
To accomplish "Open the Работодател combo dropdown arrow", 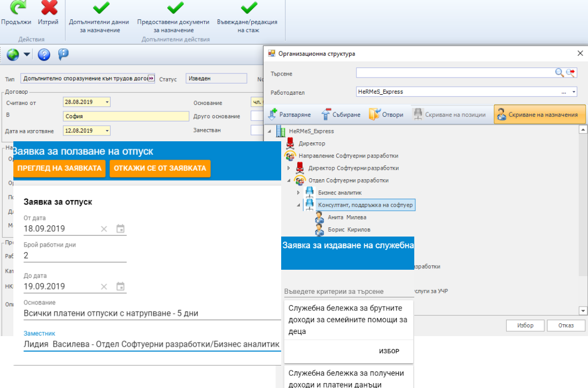I will click(x=574, y=92).
